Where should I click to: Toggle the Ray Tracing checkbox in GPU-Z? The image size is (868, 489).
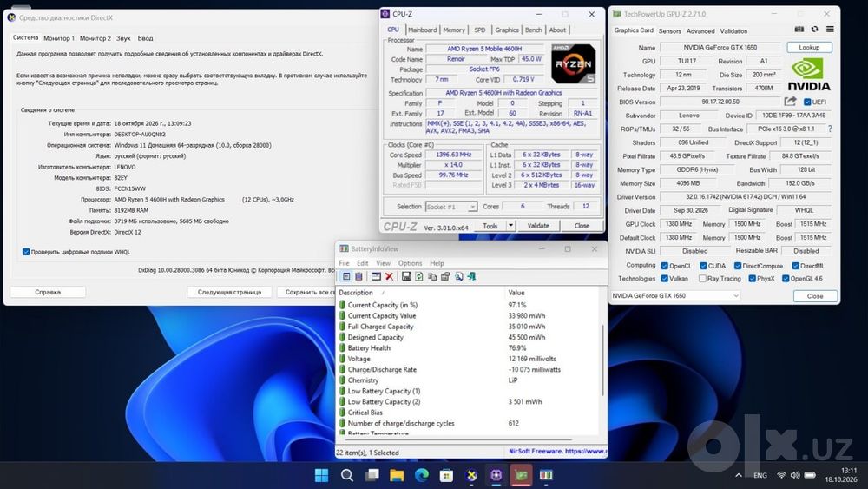coord(702,279)
